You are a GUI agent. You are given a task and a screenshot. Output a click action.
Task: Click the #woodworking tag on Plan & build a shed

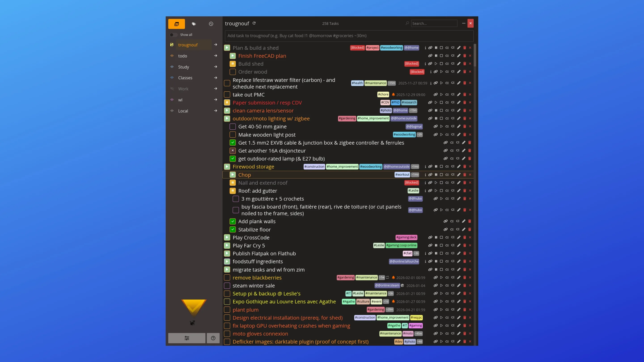392,48
